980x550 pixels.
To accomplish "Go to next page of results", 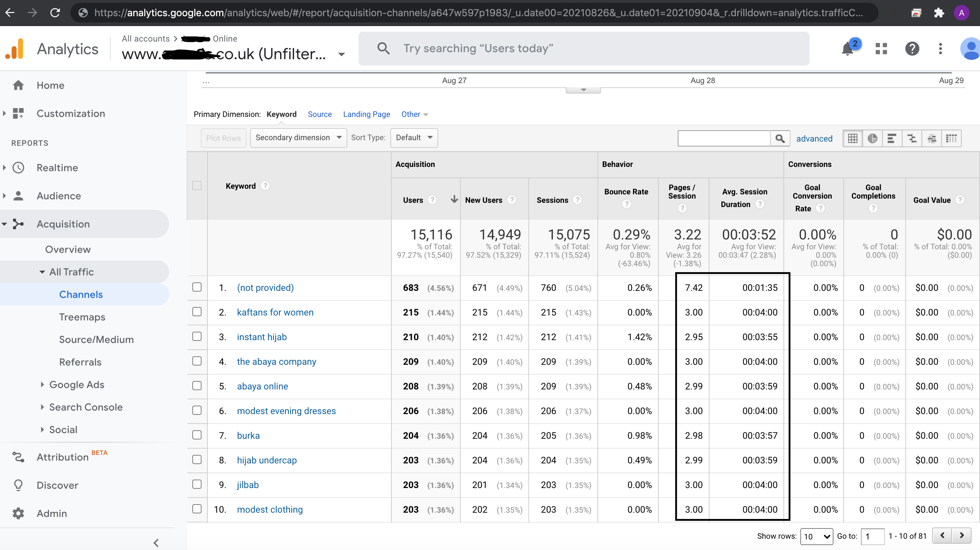I will (961, 536).
